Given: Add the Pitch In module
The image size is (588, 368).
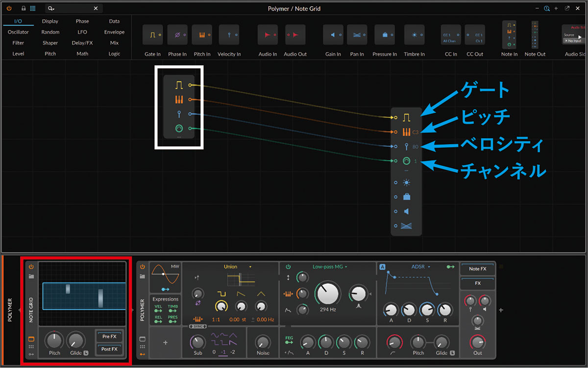Looking at the screenshot, I should click(x=202, y=35).
